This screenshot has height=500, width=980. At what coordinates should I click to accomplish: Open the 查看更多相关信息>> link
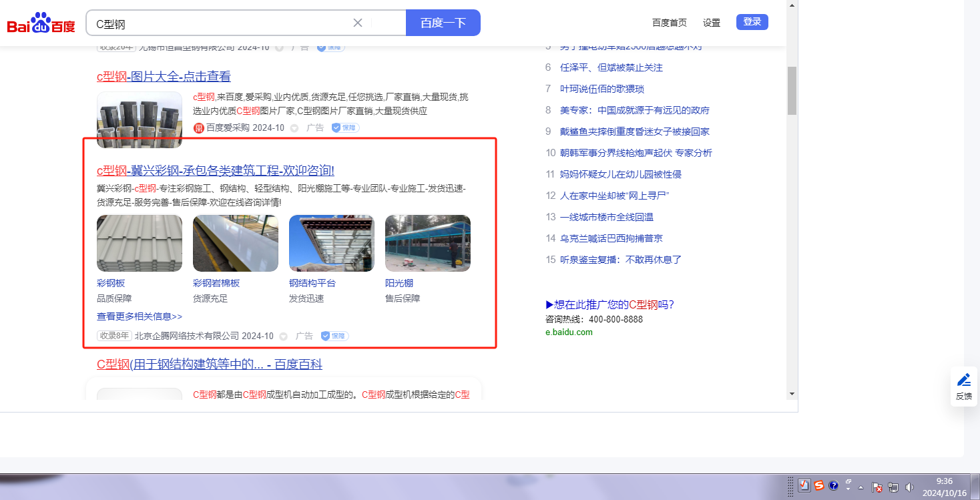140,316
